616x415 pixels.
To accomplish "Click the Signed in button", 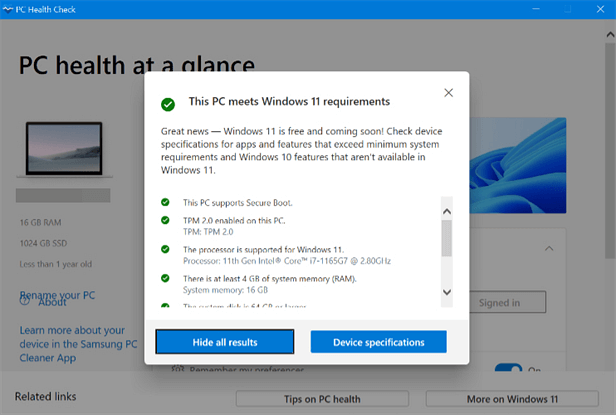I will tap(507, 302).
